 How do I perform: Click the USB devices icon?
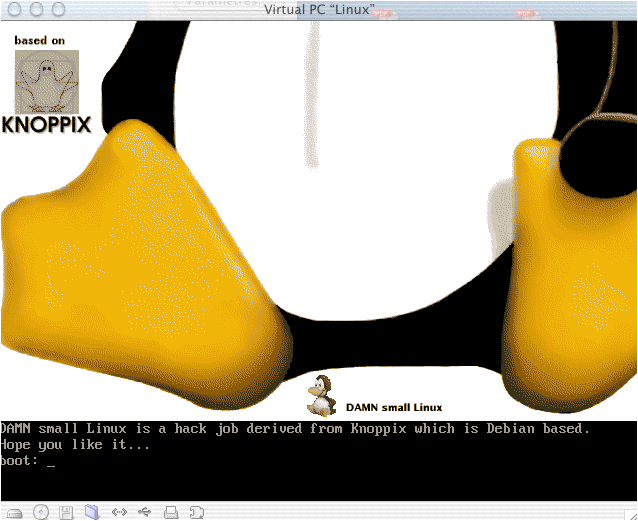pos(145,512)
